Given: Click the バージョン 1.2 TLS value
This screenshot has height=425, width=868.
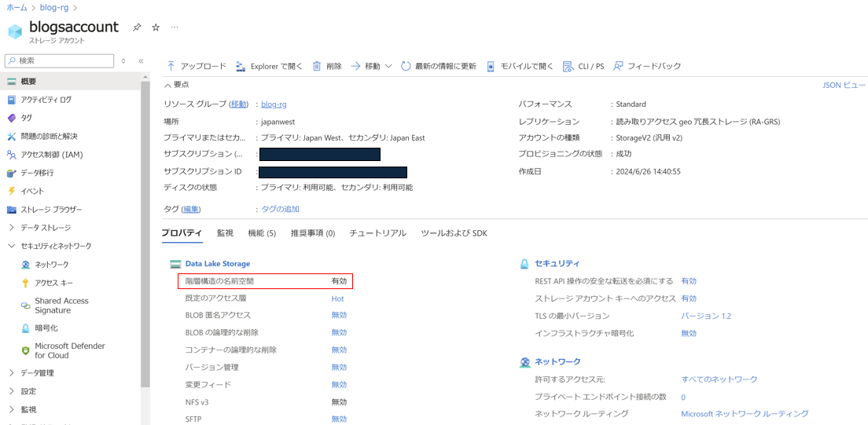Looking at the screenshot, I should [x=706, y=316].
